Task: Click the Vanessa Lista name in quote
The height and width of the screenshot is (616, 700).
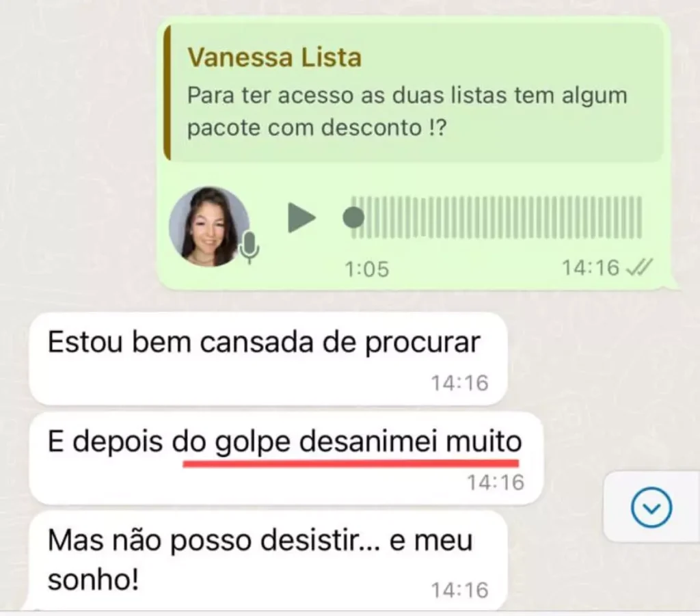Action: (274, 57)
